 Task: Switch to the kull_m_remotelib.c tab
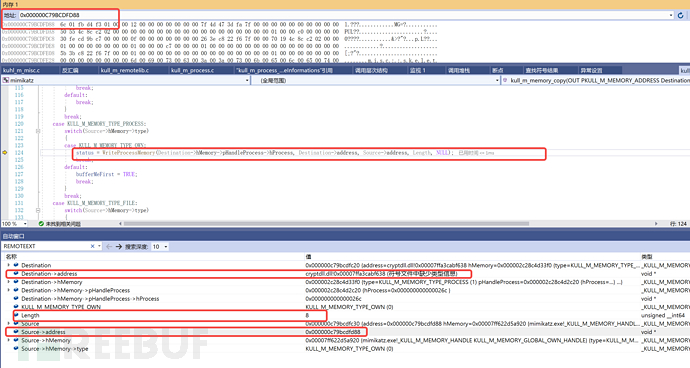pyautogui.click(x=125, y=70)
